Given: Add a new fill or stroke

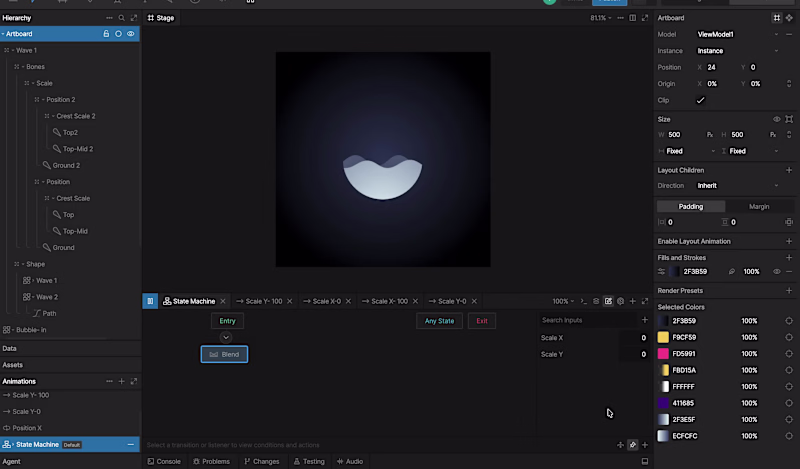Looking at the screenshot, I should (789, 258).
